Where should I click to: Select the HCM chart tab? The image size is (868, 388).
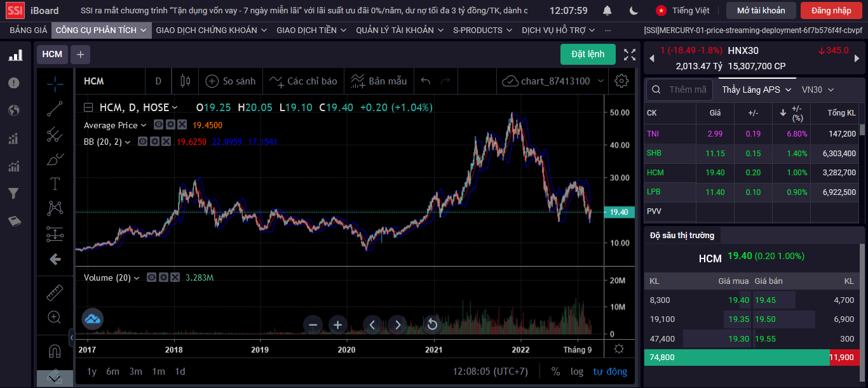(52, 55)
